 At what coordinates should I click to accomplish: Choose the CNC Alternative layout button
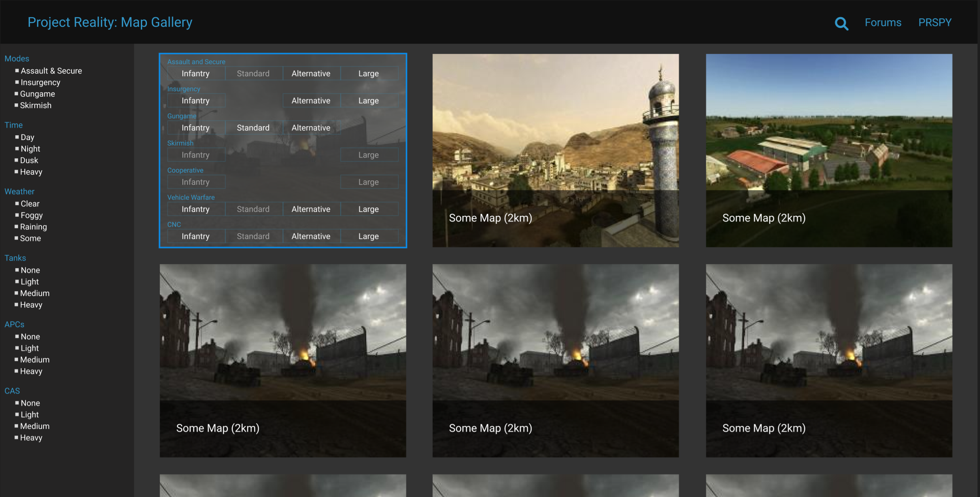[x=311, y=237]
